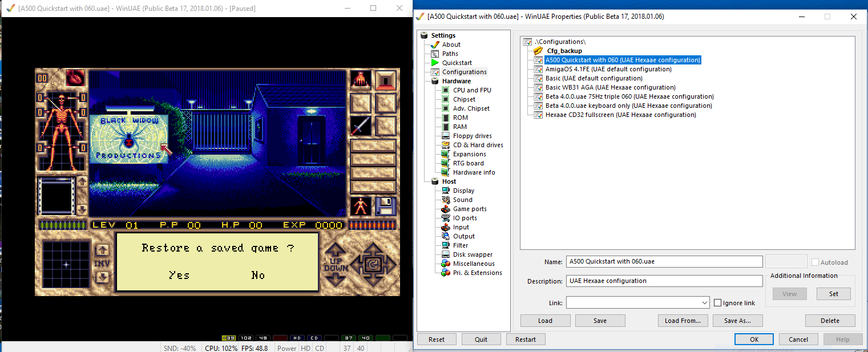Click the Restart button
868x352 pixels.
tap(526, 339)
